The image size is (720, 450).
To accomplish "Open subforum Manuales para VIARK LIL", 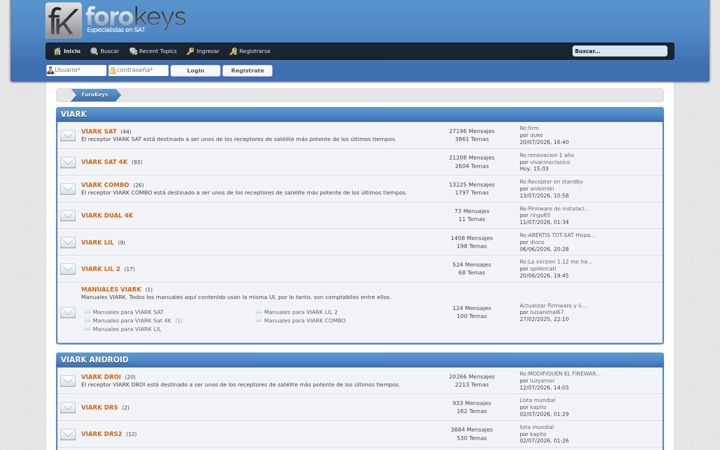I will (127, 329).
